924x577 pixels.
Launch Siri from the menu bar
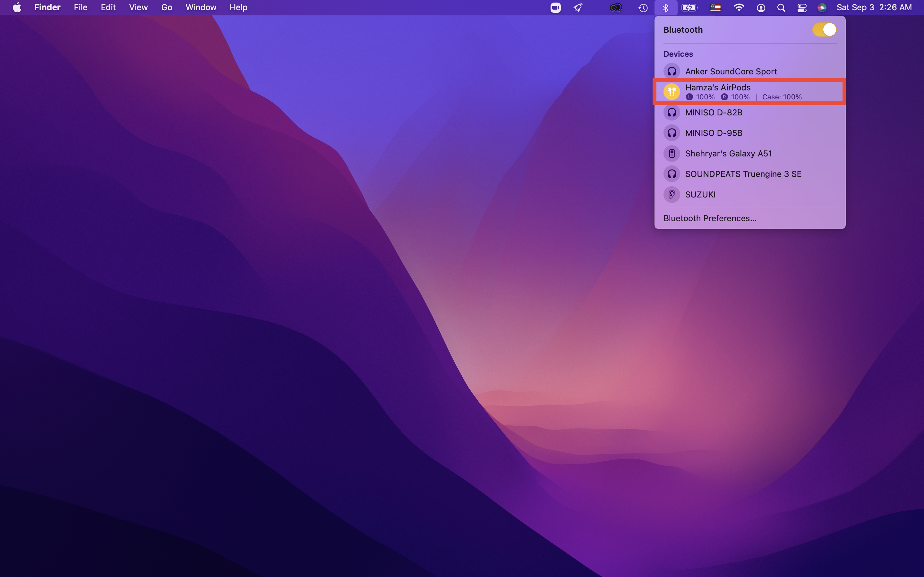(x=822, y=8)
